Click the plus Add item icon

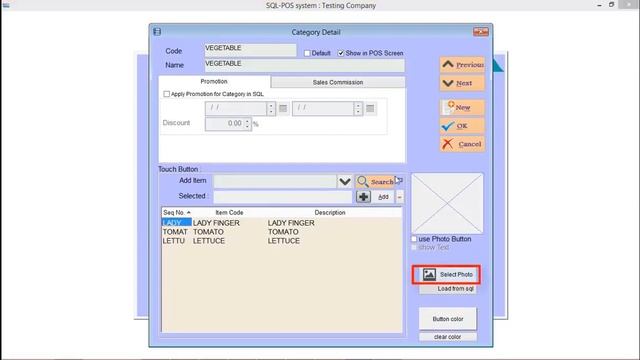[x=363, y=197]
